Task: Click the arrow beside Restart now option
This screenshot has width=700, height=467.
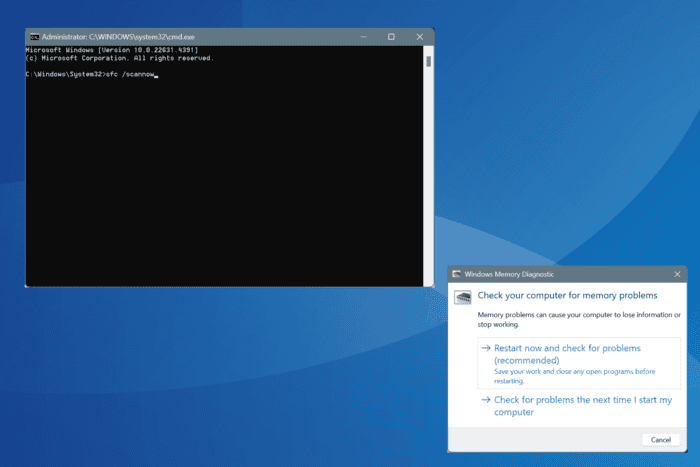Action: (486, 348)
